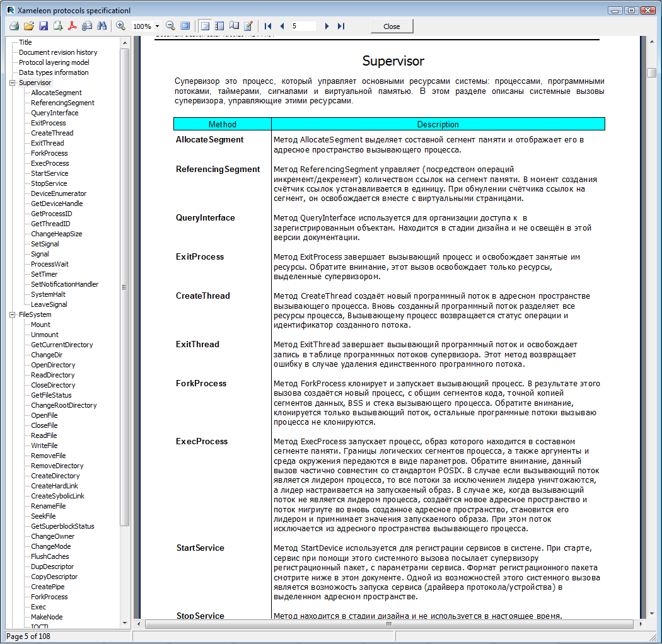Select ChangeHeapSize outline entry
The image size is (662, 644).
57,234
